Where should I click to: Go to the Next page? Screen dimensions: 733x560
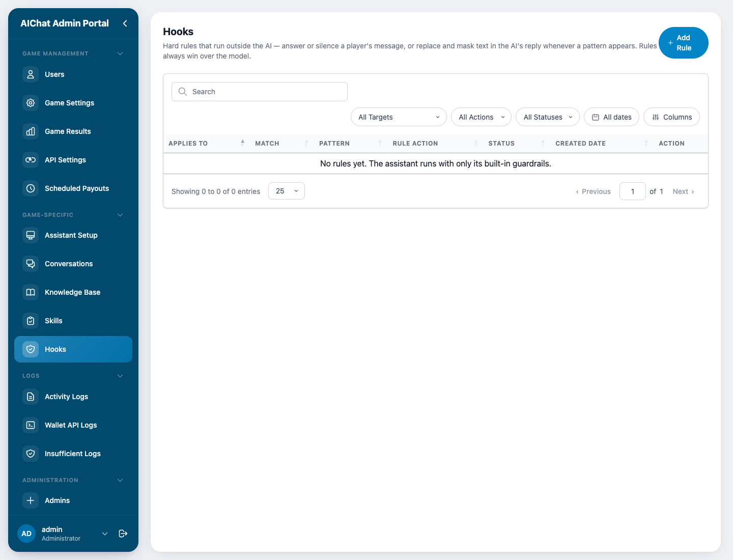point(683,191)
